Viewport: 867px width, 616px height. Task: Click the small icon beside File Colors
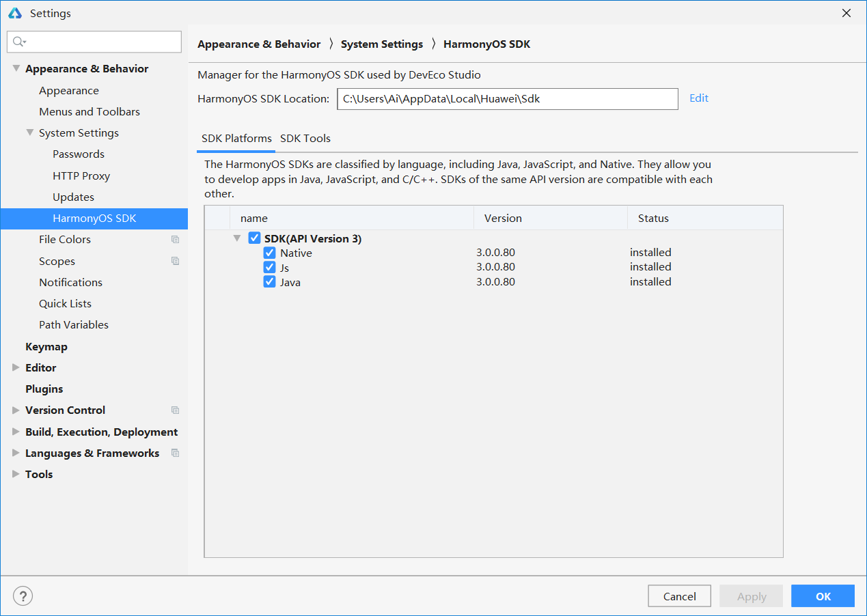(x=175, y=240)
